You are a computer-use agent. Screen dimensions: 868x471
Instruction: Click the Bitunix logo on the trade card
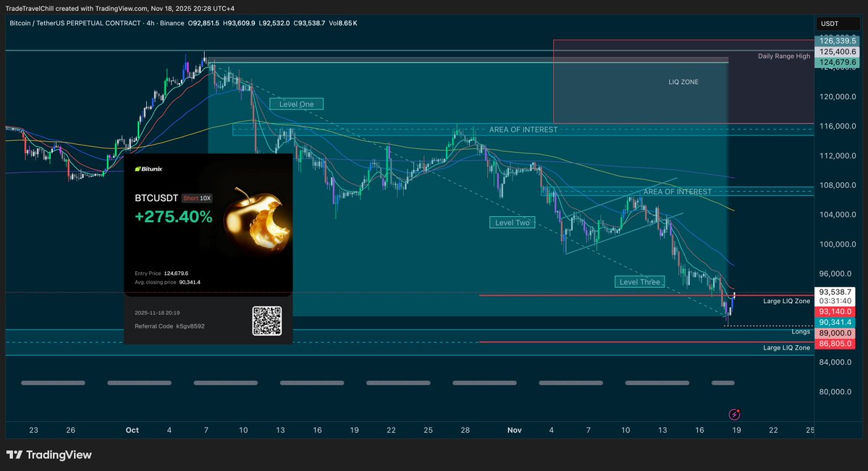[148, 169]
